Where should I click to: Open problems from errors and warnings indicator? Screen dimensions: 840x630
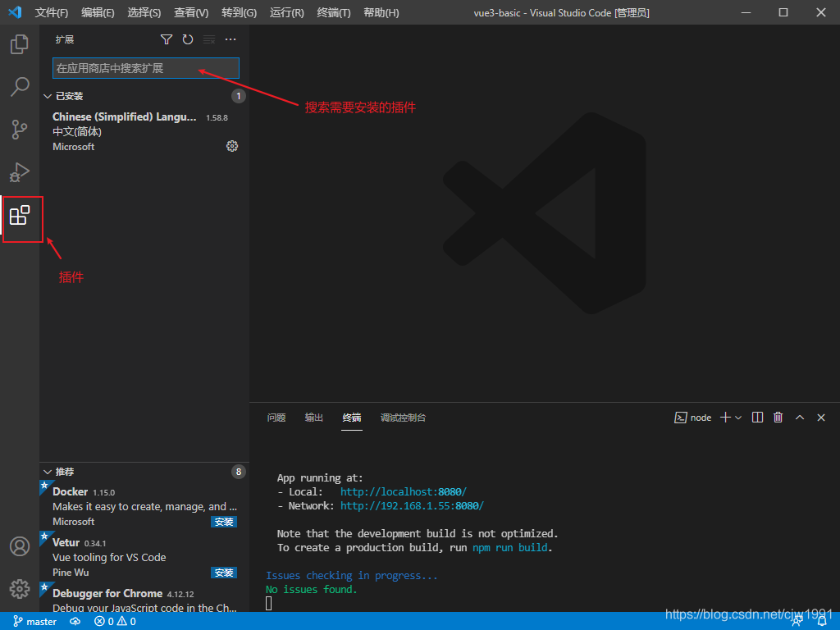pyautogui.click(x=115, y=622)
